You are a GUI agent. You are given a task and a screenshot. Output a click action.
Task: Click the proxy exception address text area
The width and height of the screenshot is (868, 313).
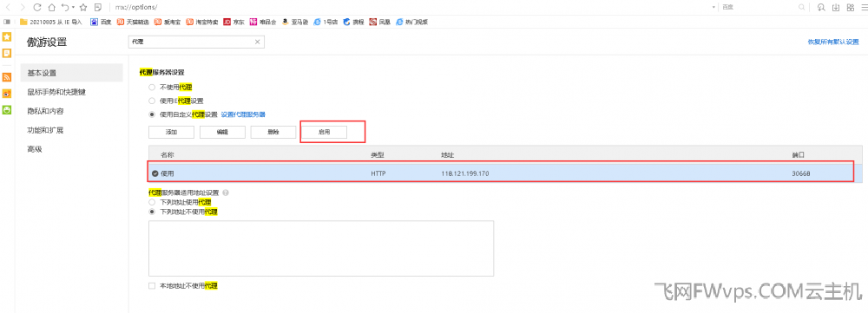coord(321,248)
